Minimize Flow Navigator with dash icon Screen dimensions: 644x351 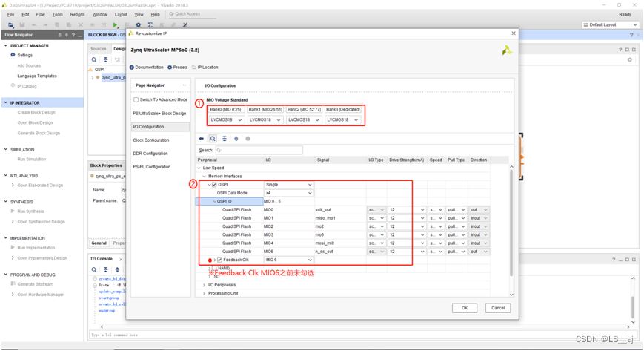coord(79,35)
